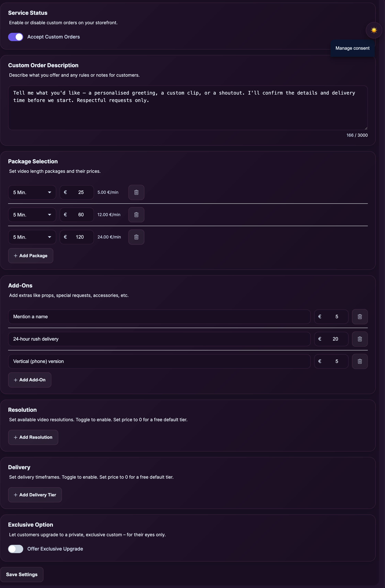Image resolution: width=385 pixels, height=588 pixels.
Task: Click Add Delivery Tier button
Action: (x=35, y=495)
